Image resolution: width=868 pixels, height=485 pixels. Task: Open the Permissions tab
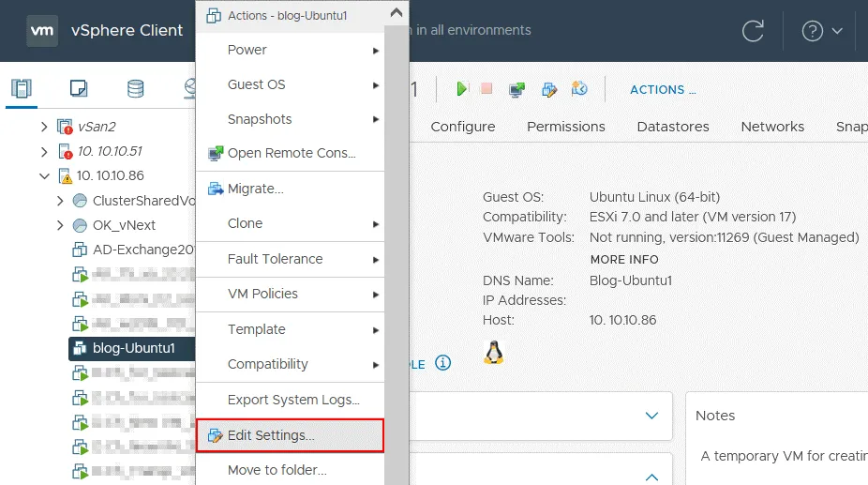tap(566, 127)
